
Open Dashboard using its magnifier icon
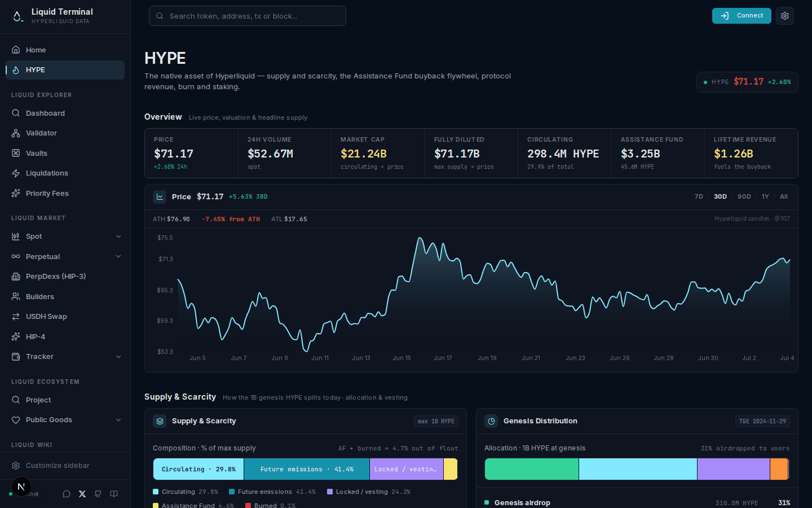pos(16,113)
